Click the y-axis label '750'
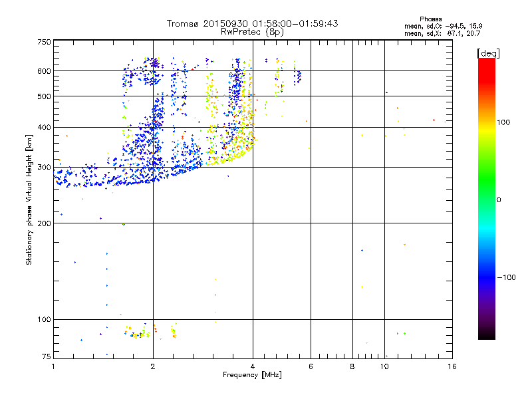This screenshot has height=399, width=532. pyautogui.click(x=44, y=42)
